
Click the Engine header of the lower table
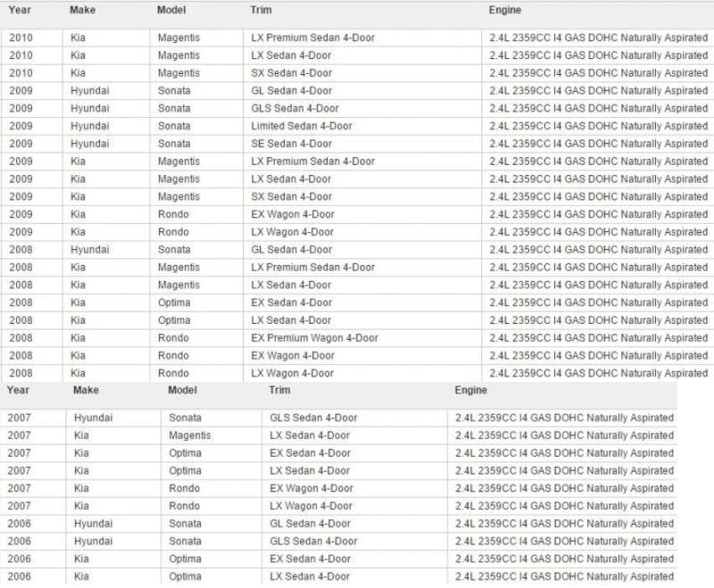(x=471, y=390)
